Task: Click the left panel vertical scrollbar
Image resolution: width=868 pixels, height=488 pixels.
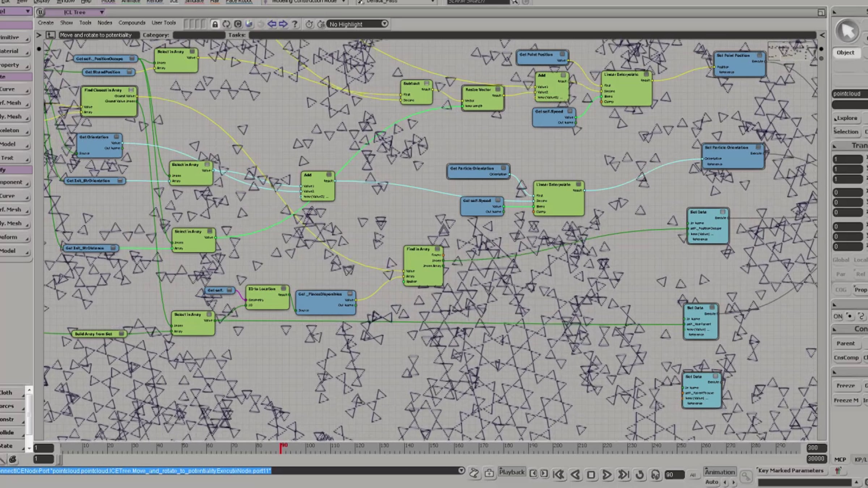Action: point(29,419)
